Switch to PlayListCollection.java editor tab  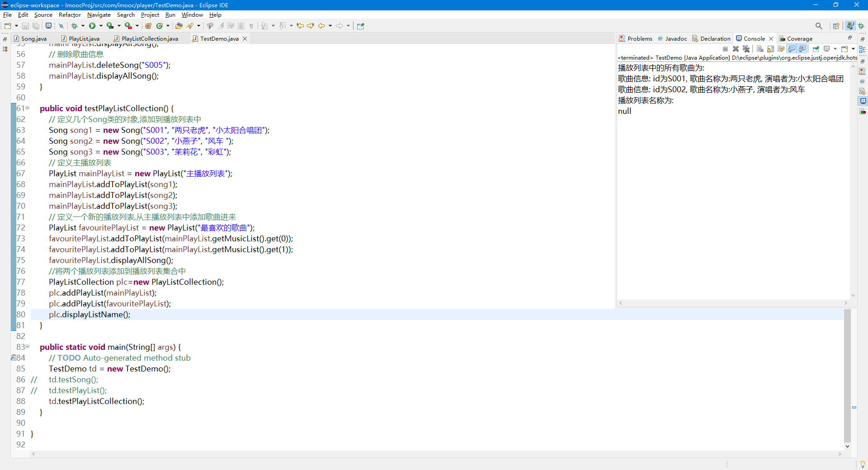tap(150, 39)
